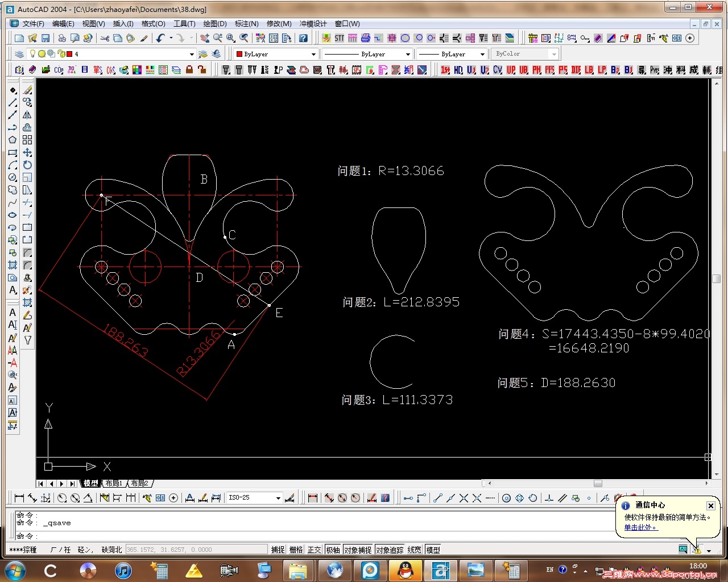Open the Windows Start menu

pos(15,570)
